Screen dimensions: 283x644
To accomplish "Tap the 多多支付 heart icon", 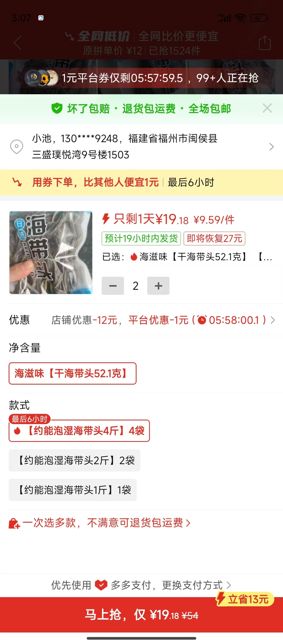I will pos(101,585).
